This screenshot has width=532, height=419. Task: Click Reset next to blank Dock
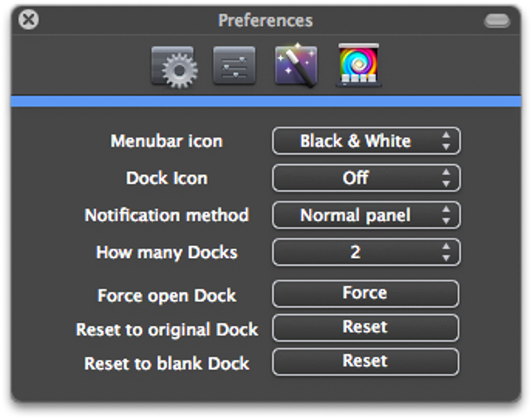pos(365,362)
